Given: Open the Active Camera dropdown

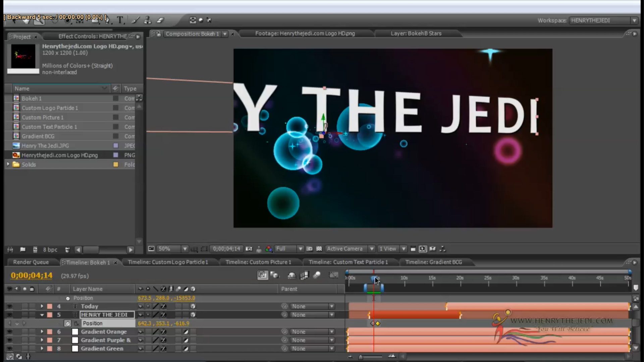Looking at the screenshot, I should click(x=350, y=249).
